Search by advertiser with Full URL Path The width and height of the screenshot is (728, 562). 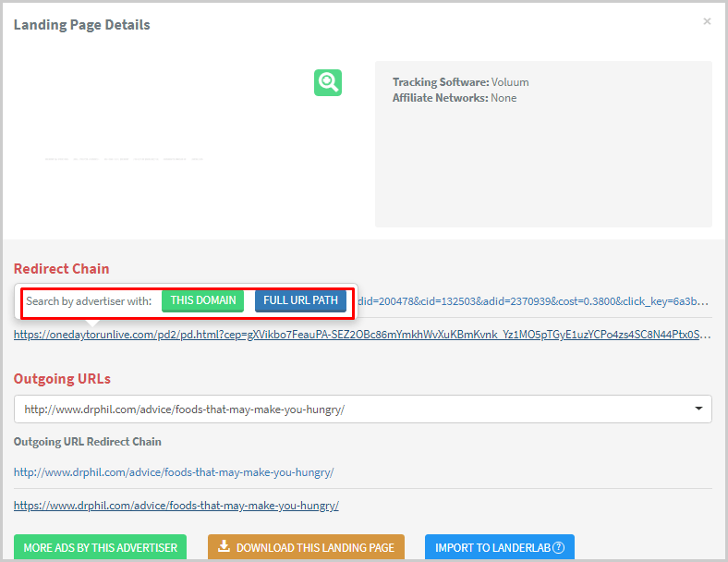click(x=300, y=300)
